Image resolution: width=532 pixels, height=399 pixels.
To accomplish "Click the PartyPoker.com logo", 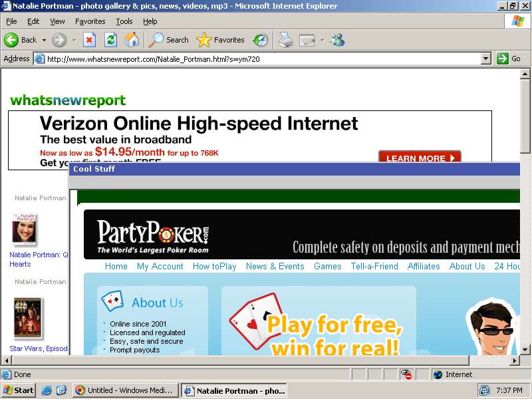I will (153, 236).
